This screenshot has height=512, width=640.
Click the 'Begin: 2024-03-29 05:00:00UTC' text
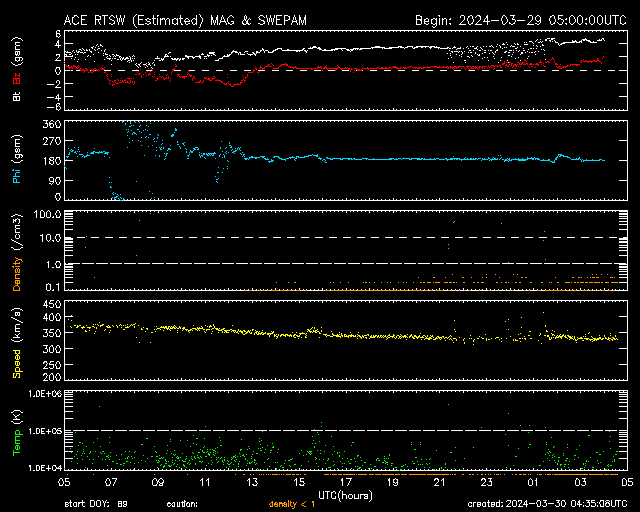coord(521,20)
